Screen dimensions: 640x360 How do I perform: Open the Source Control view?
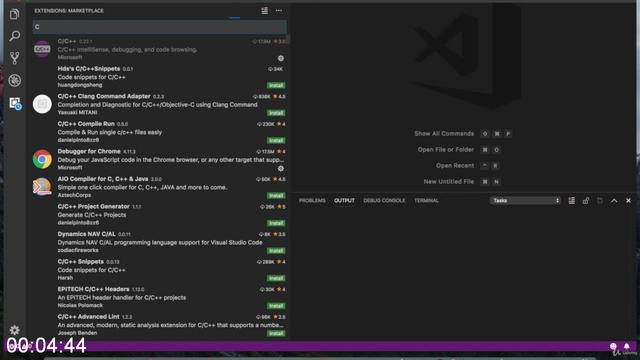(x=15, y=58)
